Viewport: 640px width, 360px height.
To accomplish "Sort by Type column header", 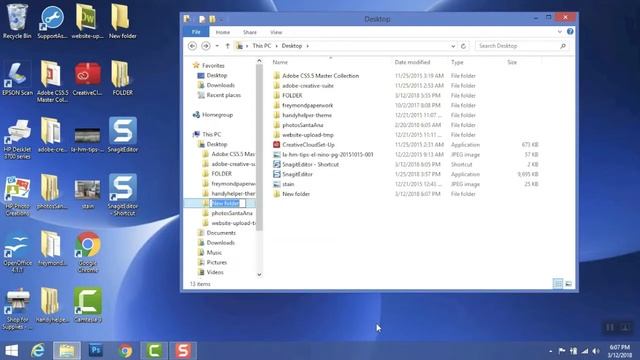I will (x=457, y=62).
